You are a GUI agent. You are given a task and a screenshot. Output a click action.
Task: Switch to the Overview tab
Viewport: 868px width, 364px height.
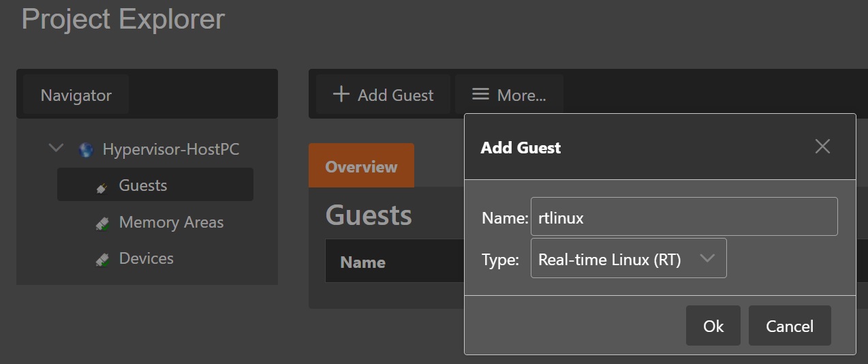pos(361,166)
